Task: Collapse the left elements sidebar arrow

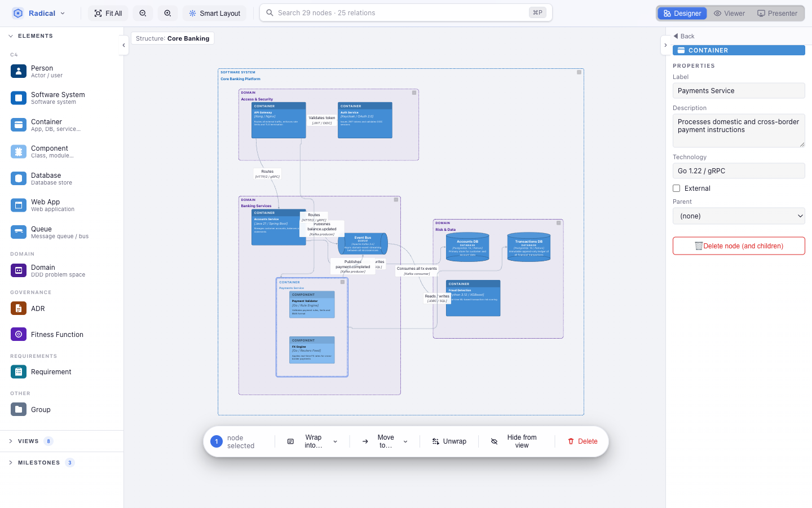Action: (x=123, y=45)
